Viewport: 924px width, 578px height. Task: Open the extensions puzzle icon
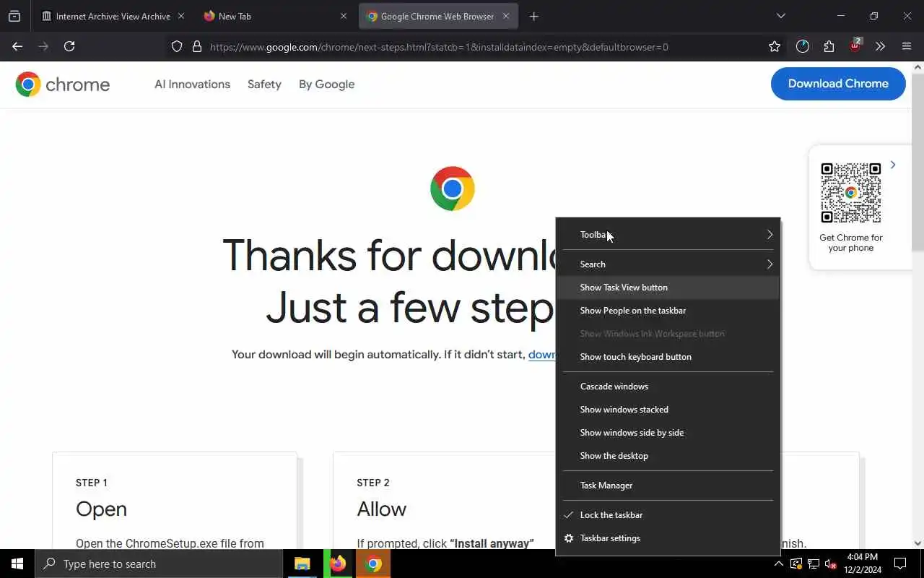829,46
